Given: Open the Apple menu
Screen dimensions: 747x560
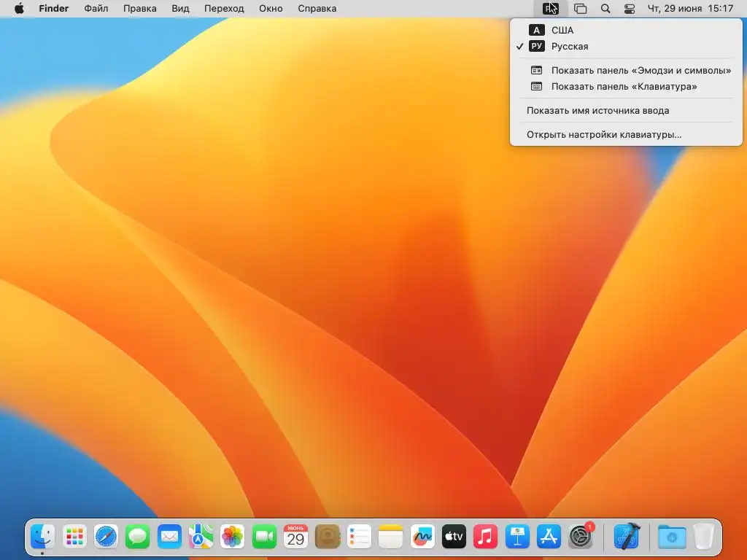Looking at the screenshot, I should 19,9.
